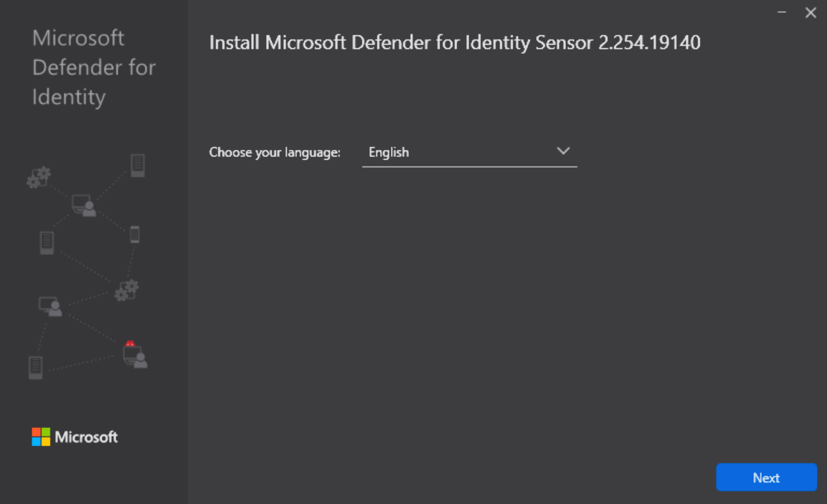Click the red-flagged compromised user icon
This screenshot has height=504, width=827.
134,354
